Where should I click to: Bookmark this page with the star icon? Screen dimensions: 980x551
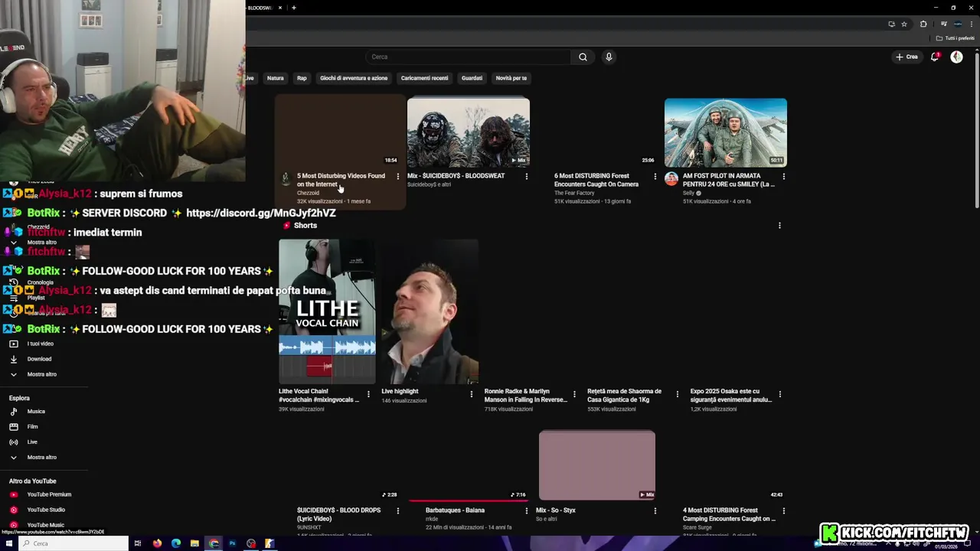tap(904, 24)
